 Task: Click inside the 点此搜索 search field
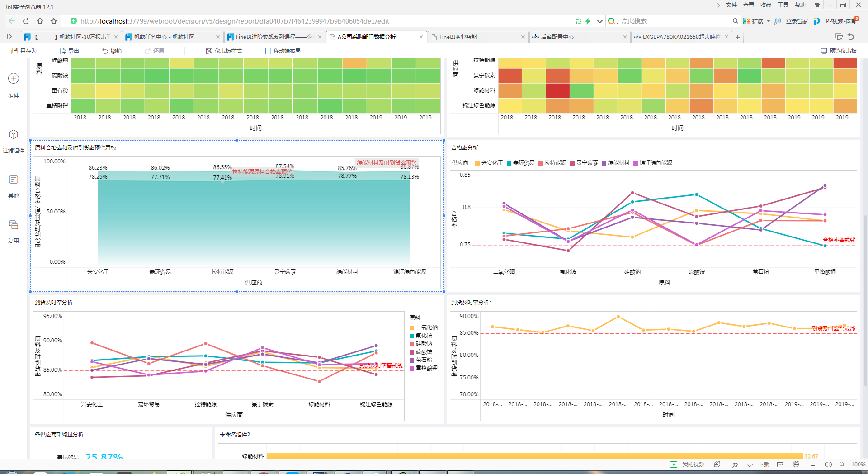[674, 21]
